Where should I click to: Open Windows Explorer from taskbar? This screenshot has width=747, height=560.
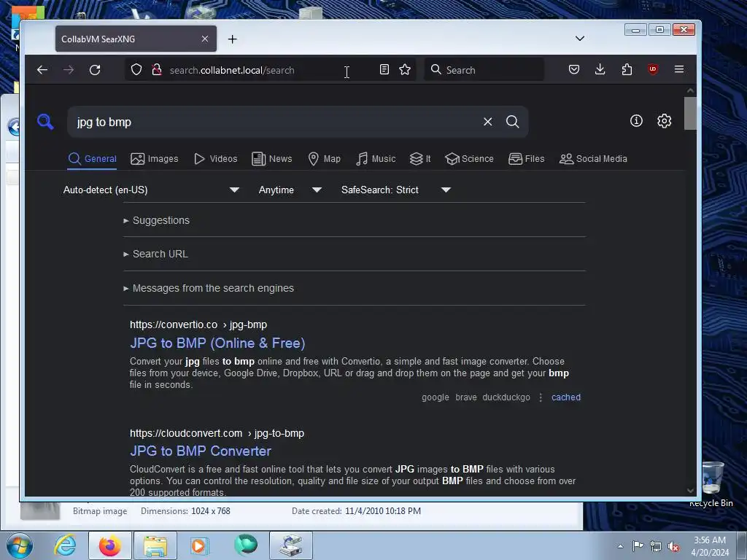tap(155, 545)
